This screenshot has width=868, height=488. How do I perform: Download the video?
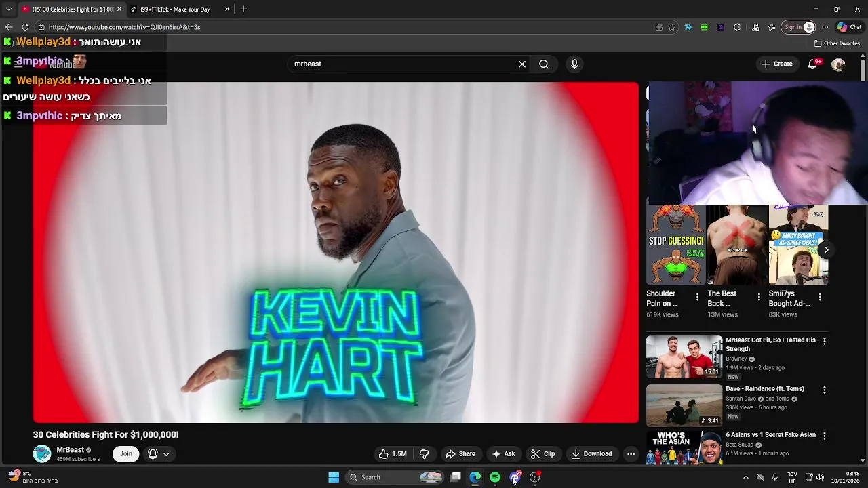pos(592,454)
